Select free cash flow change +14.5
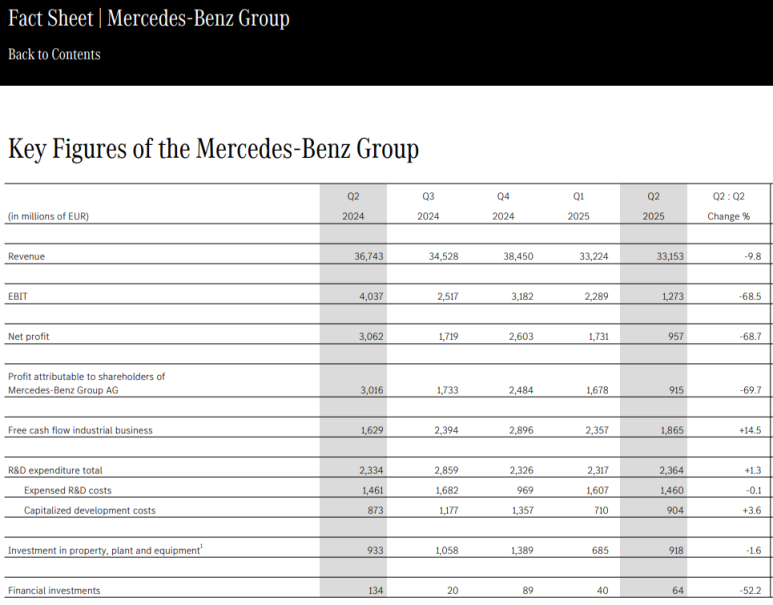This screenshot has width=773, height=605. click(x=750, y=430)
